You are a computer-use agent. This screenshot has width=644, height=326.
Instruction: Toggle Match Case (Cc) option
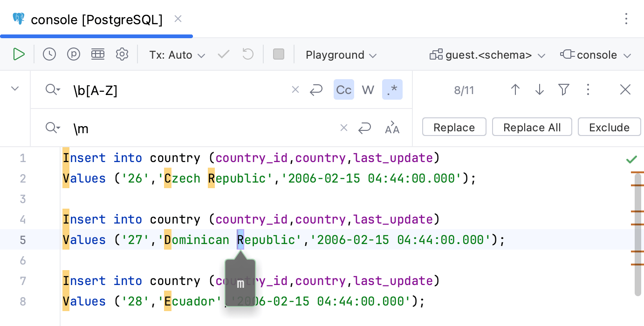click(x=344, y=89)
